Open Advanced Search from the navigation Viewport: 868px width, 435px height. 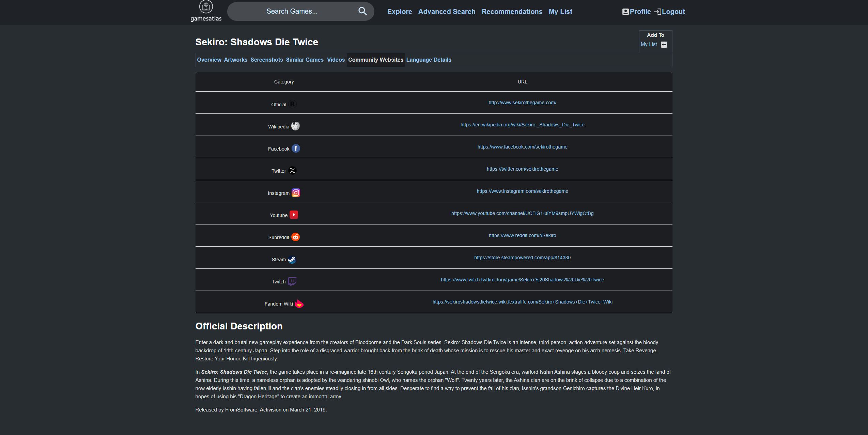coord(447,12)
